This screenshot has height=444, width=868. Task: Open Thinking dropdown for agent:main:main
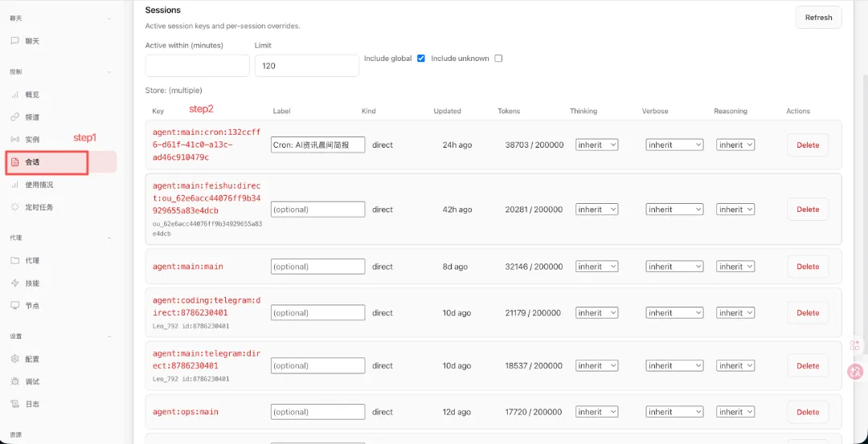pos(596,267)
